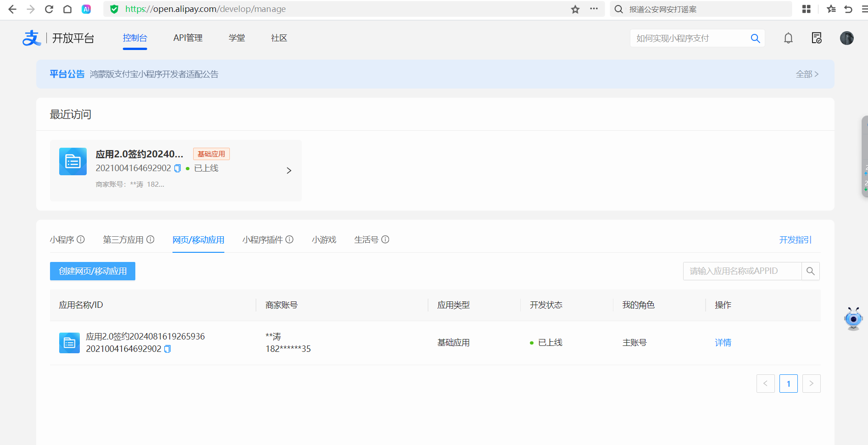Open 详情 link for the application
The image size is (868, 445).
pos(723,343)
